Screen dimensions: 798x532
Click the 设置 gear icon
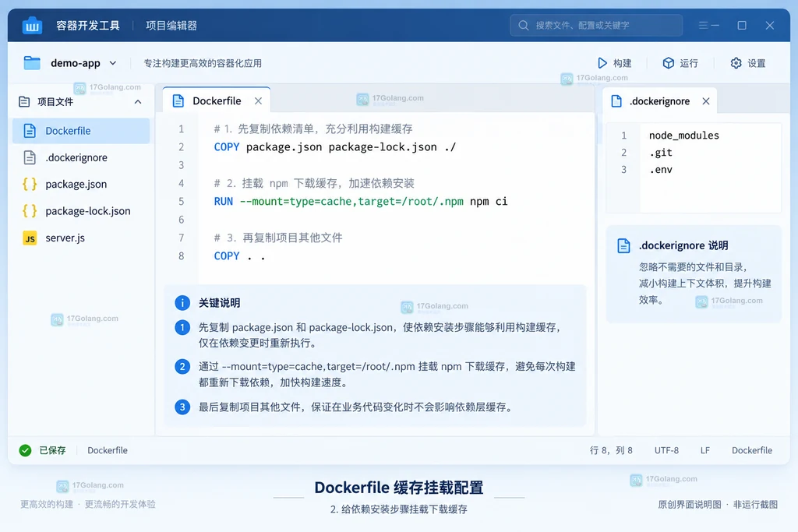[736, 63]
